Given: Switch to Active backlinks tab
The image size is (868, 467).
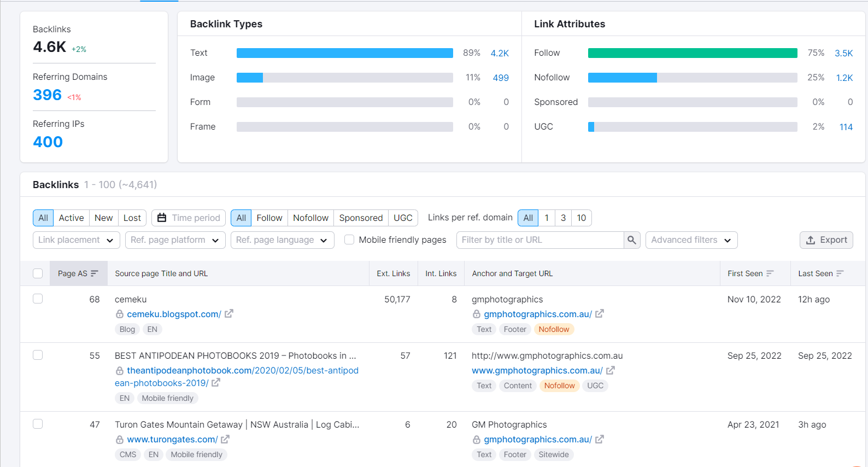Looking at the screenshot, I should pos(72,218).
